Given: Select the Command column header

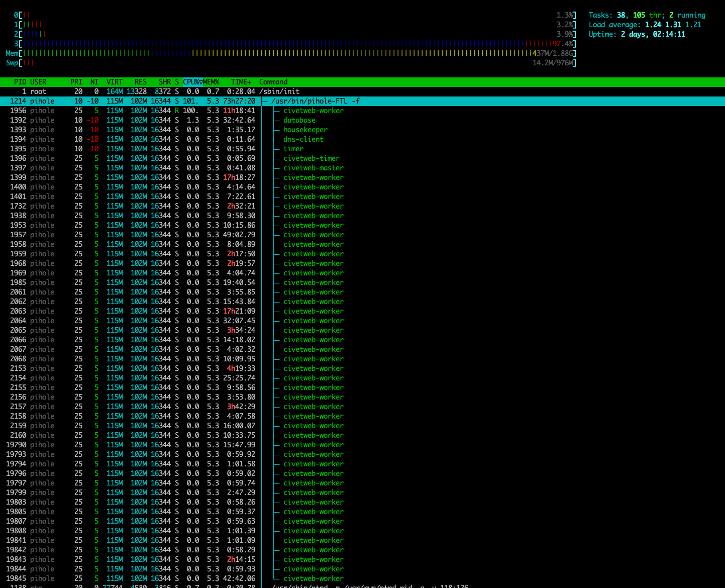Looking at the screenshot, I should tap(273, 82).
